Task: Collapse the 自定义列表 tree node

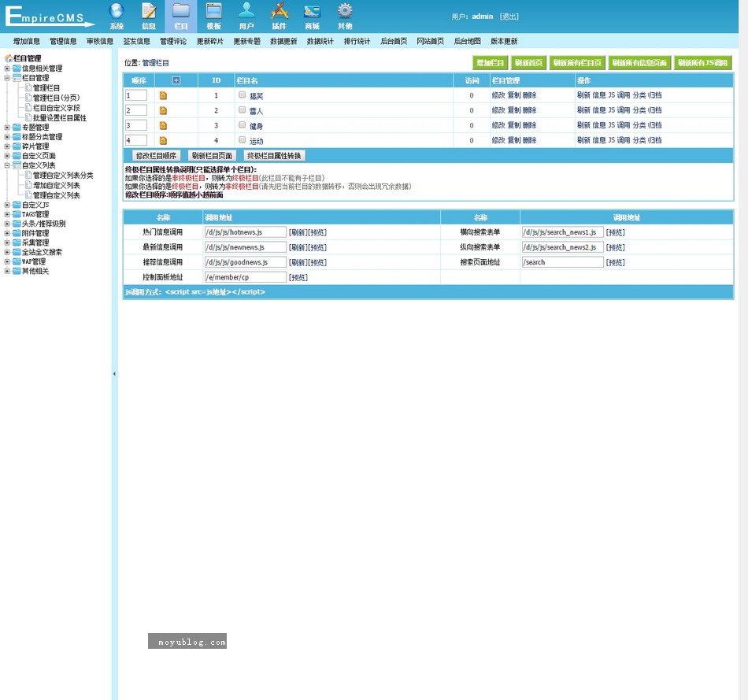Action: (x=7, y=165)
